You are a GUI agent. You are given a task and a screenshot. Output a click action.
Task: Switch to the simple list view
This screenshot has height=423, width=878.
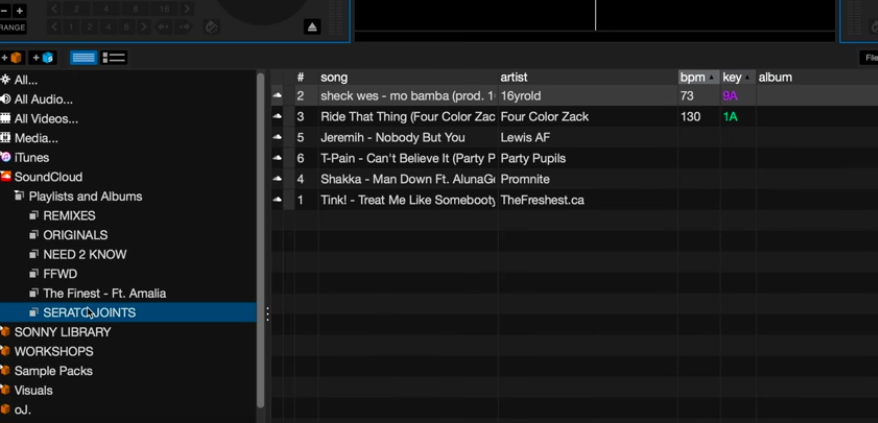pos(83,57)
